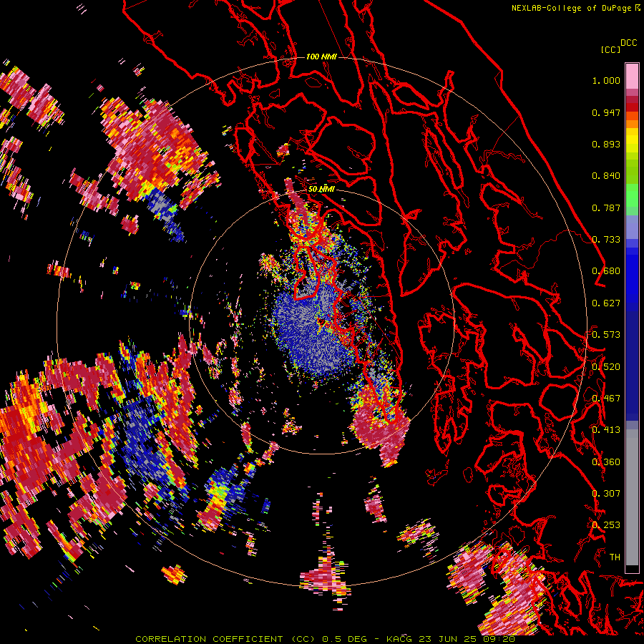Select the 0.627 scale value

[x=606, y=303]
